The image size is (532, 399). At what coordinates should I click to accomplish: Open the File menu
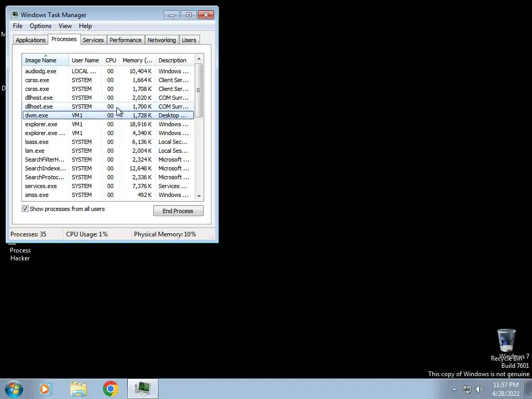pyautogui.click(x=18, y=26)
